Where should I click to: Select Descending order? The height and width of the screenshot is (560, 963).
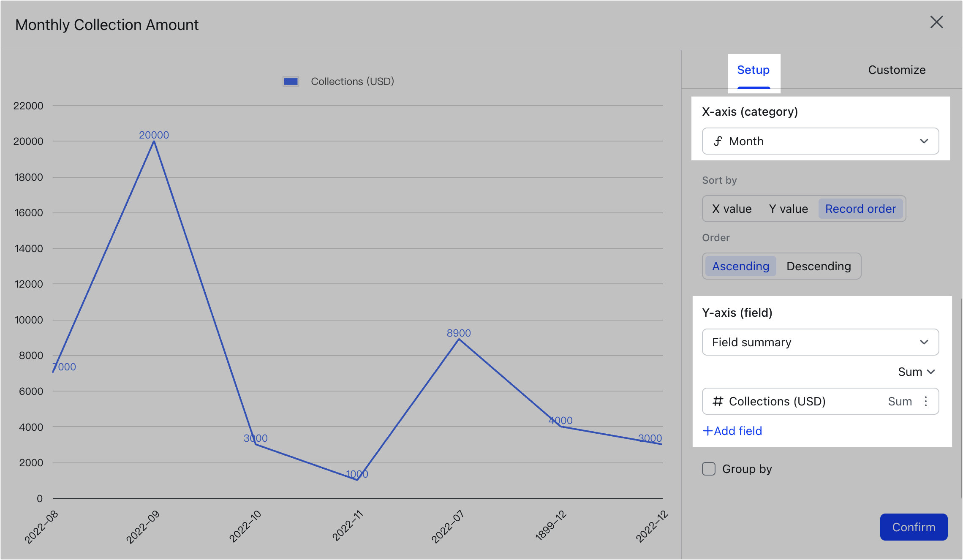click(x=819, y=266)
